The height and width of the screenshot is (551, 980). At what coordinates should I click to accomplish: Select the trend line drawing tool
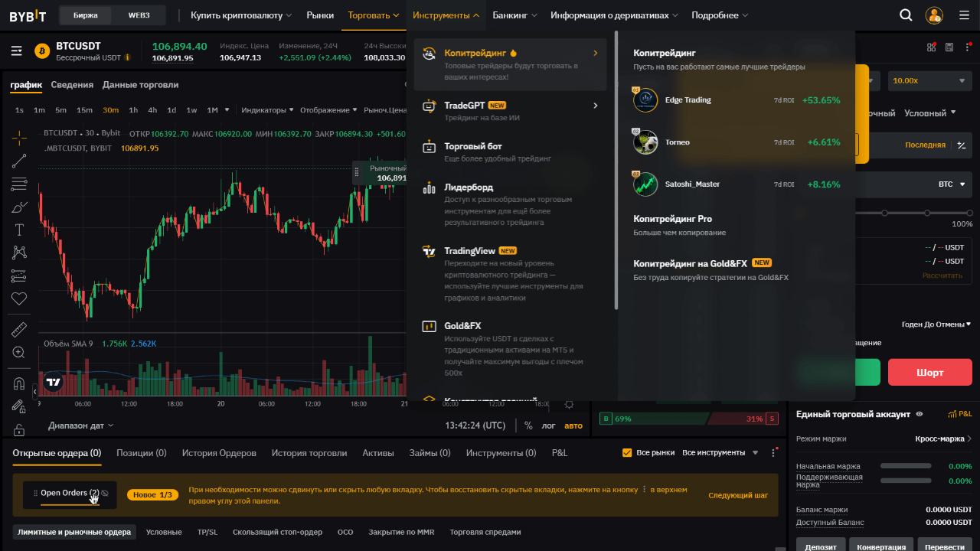click(19, 161)
